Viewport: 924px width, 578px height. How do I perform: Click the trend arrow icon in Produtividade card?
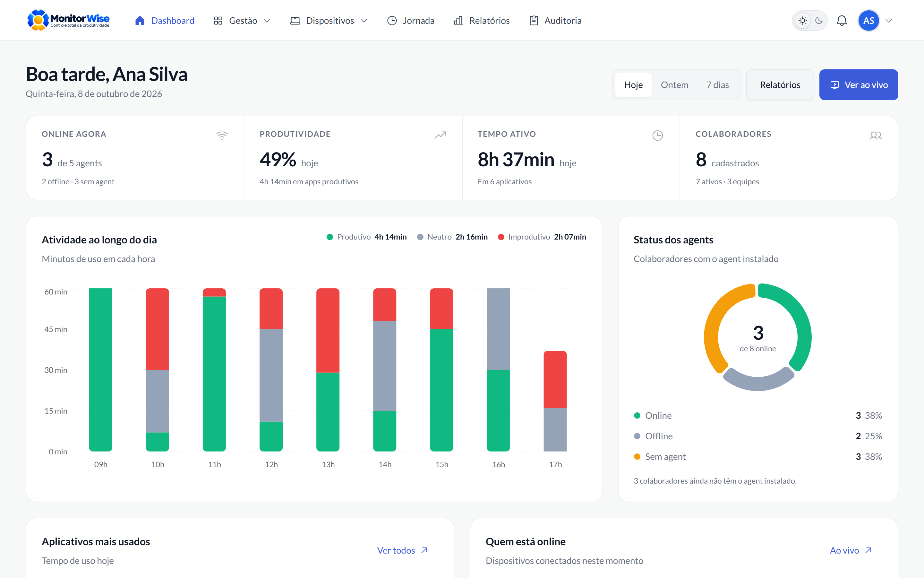pyautogui.click(x=440, y=135)
